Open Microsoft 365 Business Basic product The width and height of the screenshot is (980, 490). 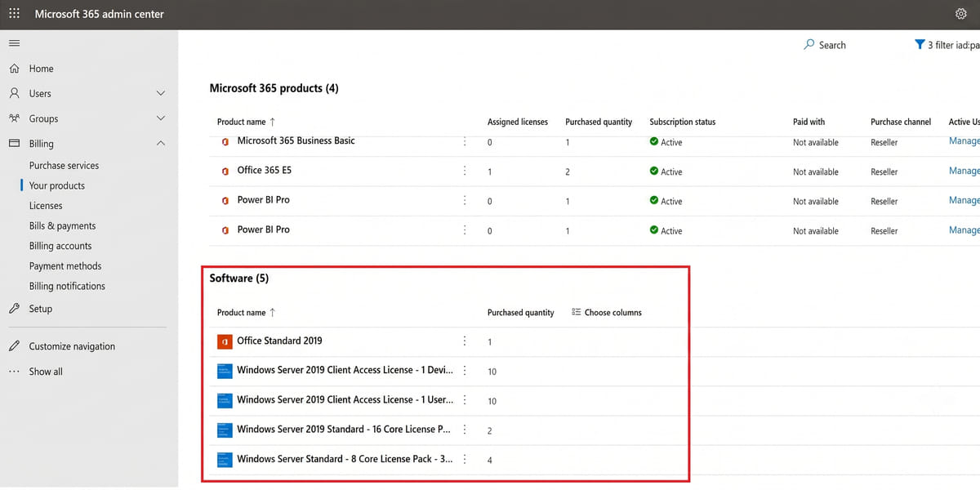tap(296, 140)
